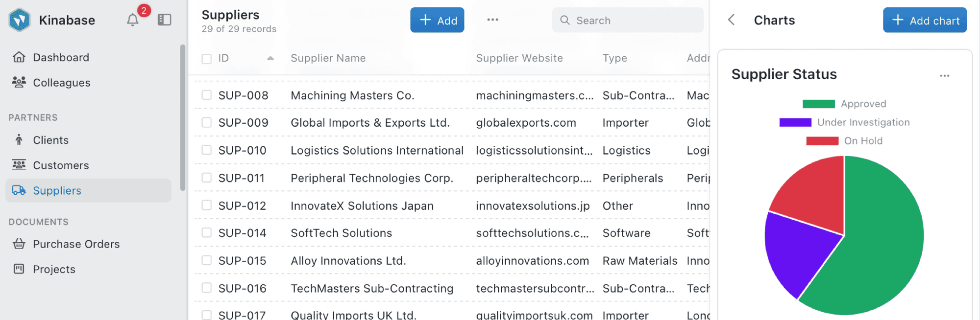The image size is (980, 320).
Task: Click the Projects board icon
Action: tap(19, 269)
